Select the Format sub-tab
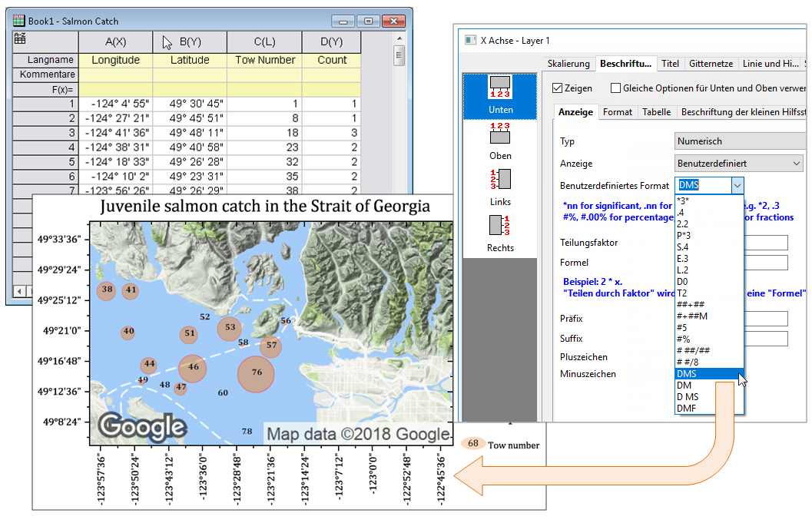Viewport: 812px width, 523px height. 618,112
